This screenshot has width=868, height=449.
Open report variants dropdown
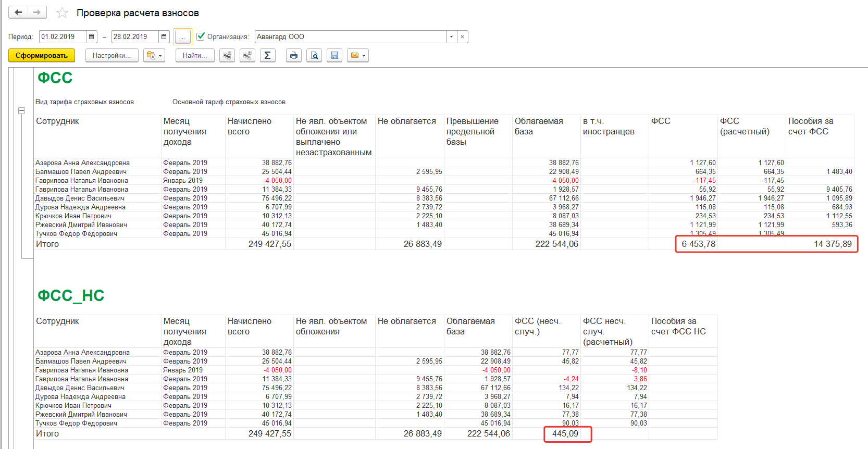154,56
